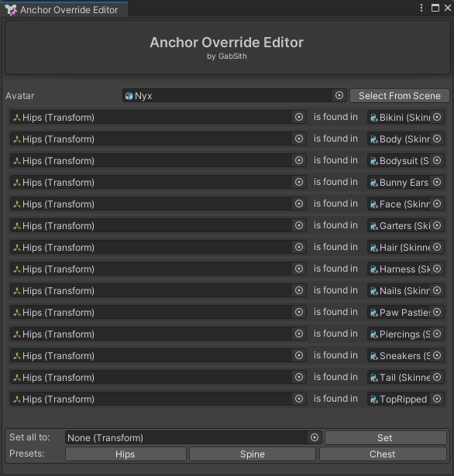The image size is (454, 476).
Task: Open mesh picker beside Piercings renderer
Action: coord(437,334)
